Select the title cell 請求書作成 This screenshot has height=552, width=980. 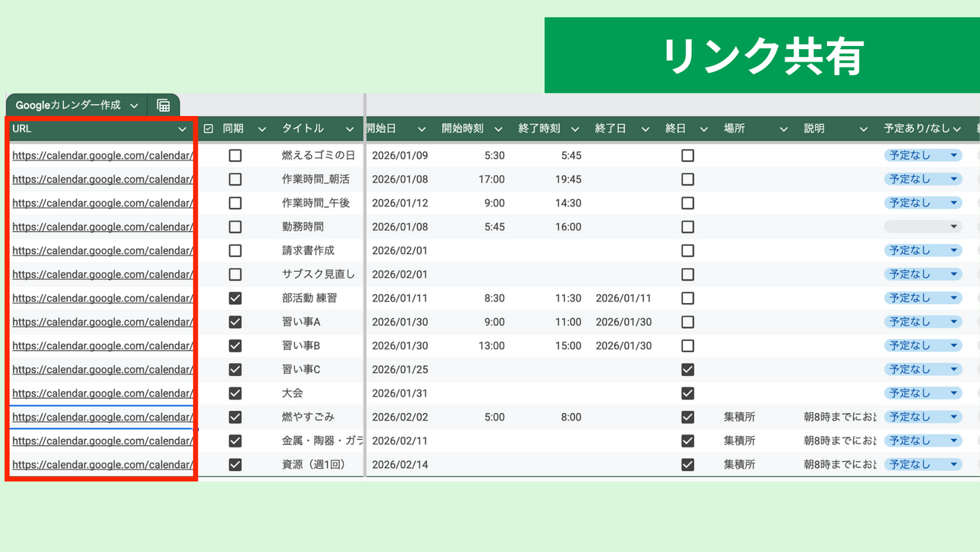(308, 250)
